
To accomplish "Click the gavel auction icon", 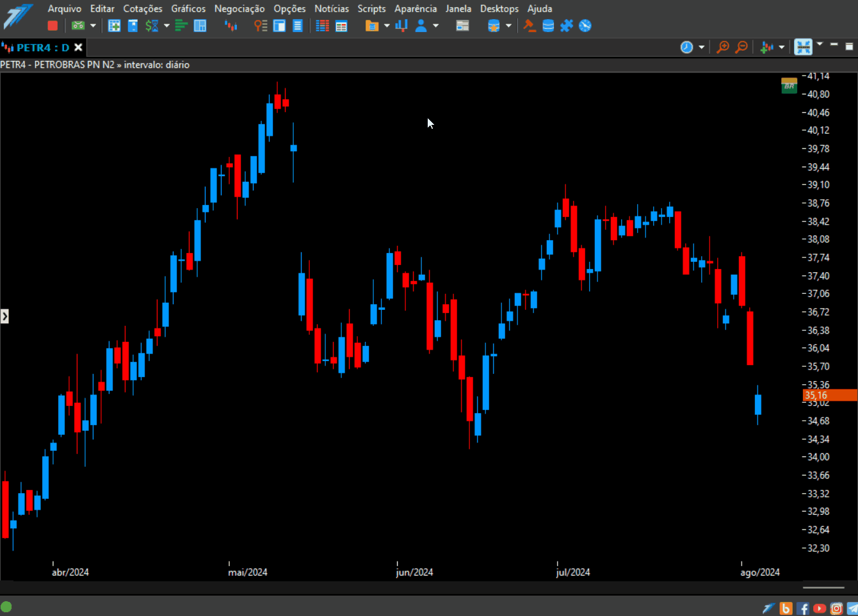I will click(x=530, y=26).
